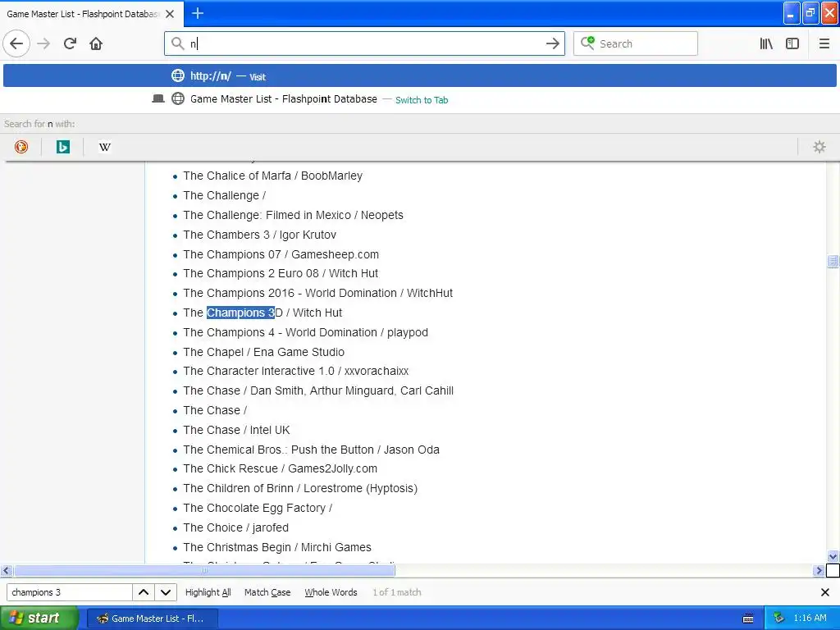Click the Forward navigation arrow
The width and height of the screenshot is (840, 630).
coord(43,43)
